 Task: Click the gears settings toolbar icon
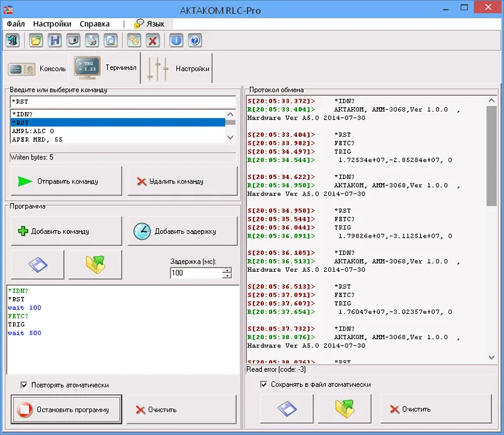point(134,41)
